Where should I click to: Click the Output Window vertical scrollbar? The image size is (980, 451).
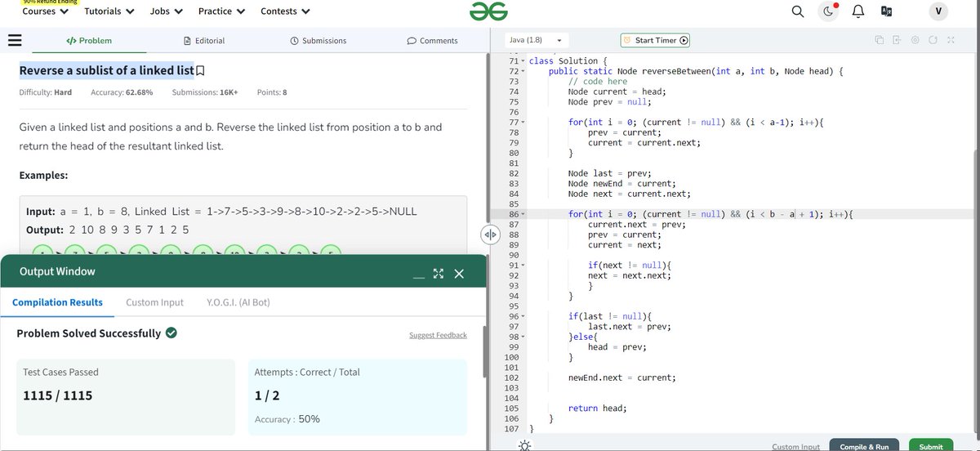click(x=485, y=350)
